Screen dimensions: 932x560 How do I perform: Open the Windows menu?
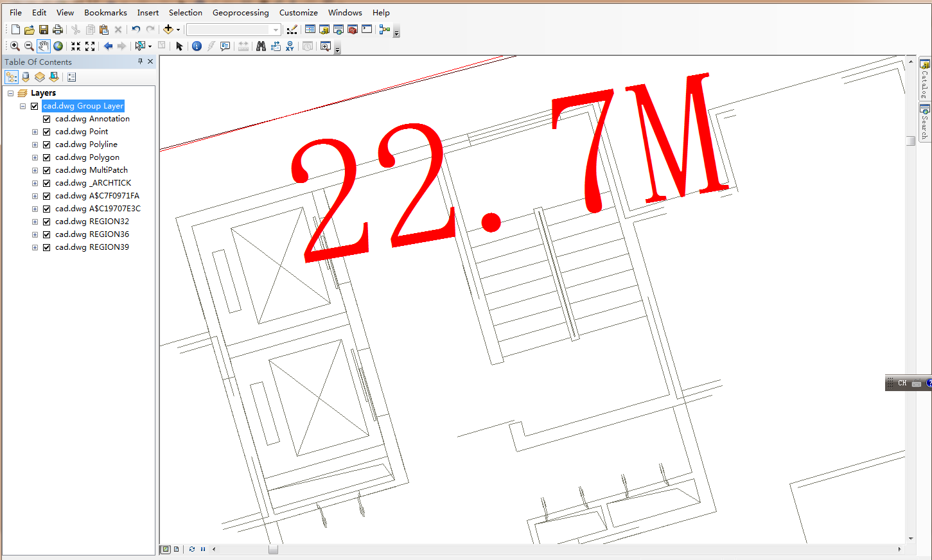345,12
